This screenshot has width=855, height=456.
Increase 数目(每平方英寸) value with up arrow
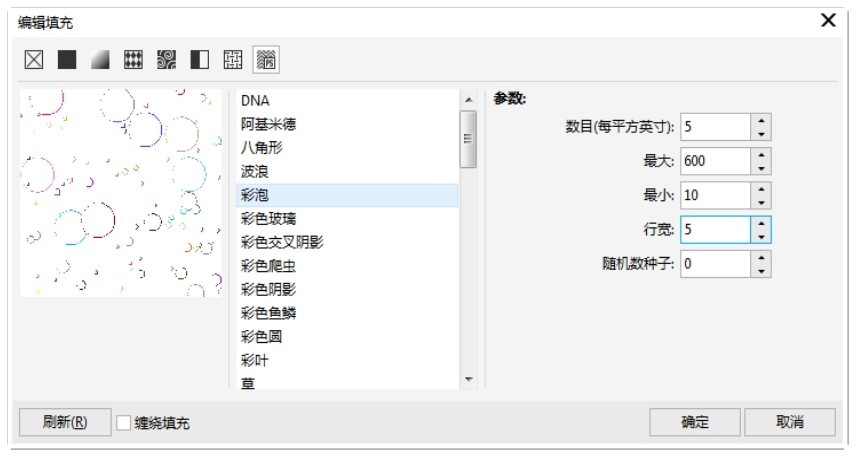point(761,121)
